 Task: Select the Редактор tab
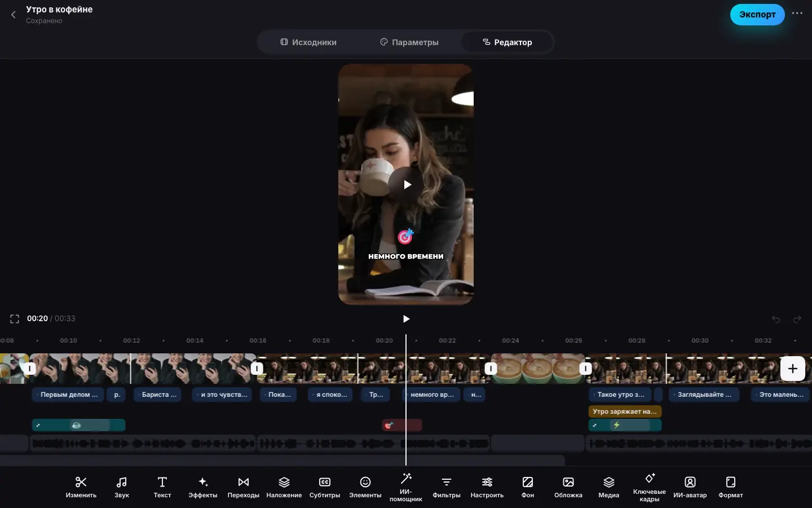507,42
